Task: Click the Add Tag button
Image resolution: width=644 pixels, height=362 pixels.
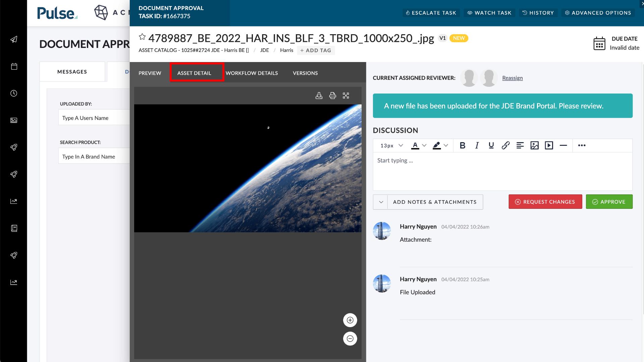Action: pyautogui.click(x=316, y=50)
